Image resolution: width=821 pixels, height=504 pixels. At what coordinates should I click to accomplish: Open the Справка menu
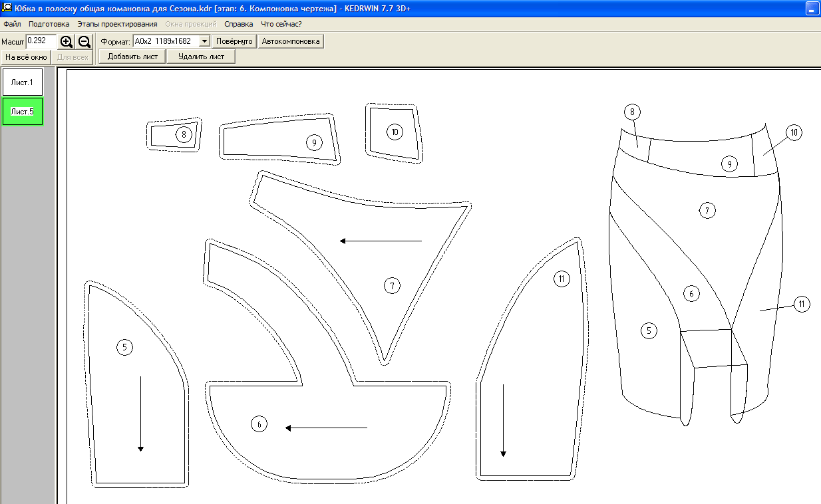238,24
